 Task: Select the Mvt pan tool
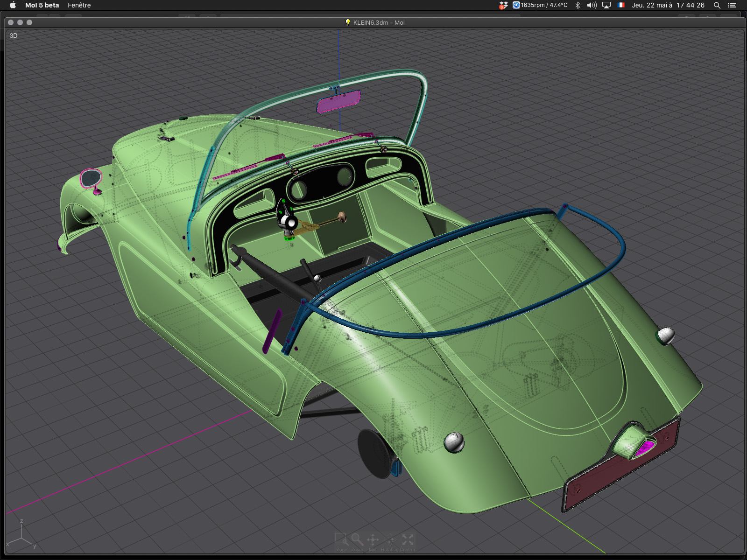tap(373, 542)
